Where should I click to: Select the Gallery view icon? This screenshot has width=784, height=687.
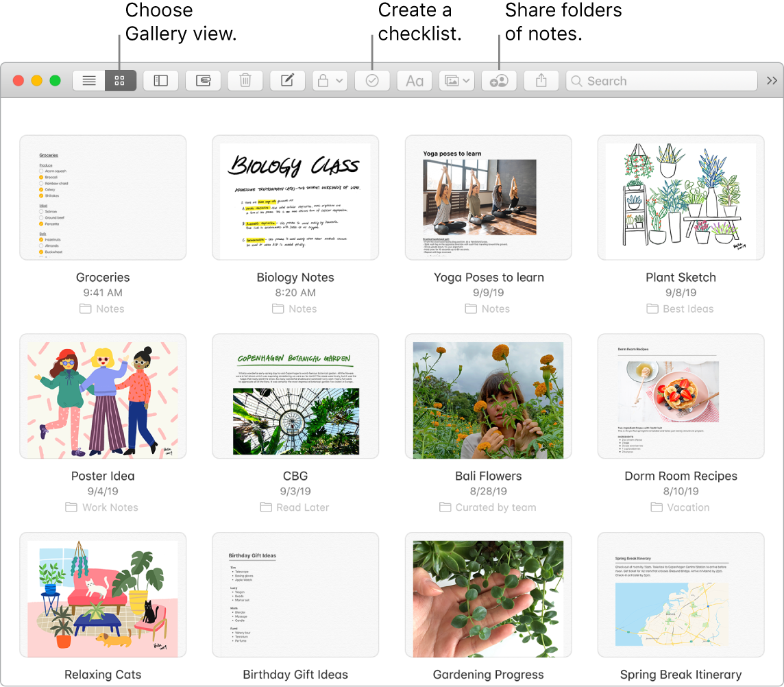click(x=120, y=80)
